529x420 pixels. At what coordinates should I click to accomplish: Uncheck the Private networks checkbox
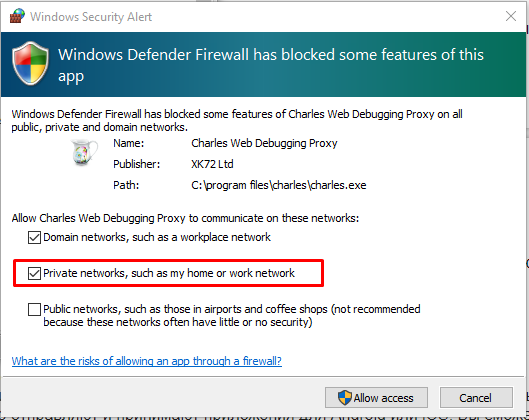[34, 273]
